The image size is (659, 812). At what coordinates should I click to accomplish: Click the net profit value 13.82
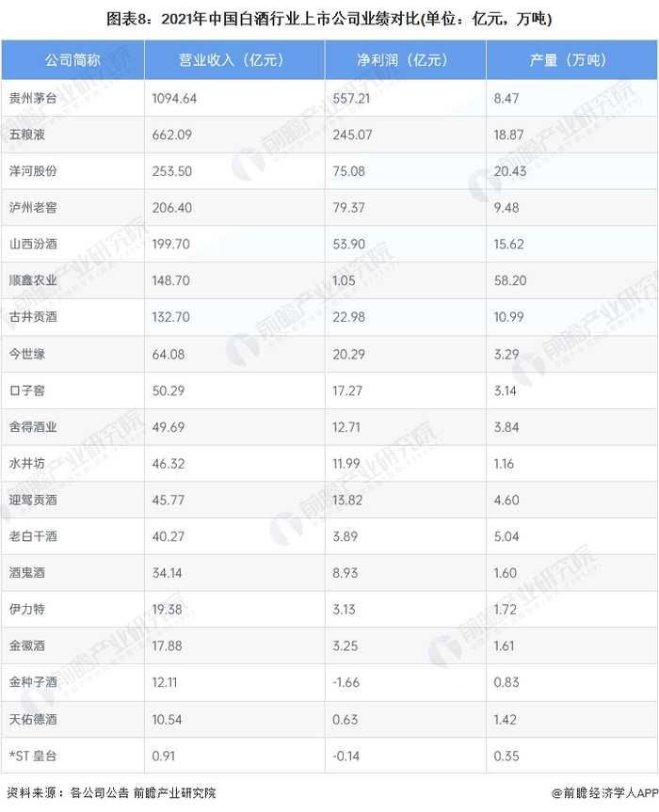click(x=347, y=500)
